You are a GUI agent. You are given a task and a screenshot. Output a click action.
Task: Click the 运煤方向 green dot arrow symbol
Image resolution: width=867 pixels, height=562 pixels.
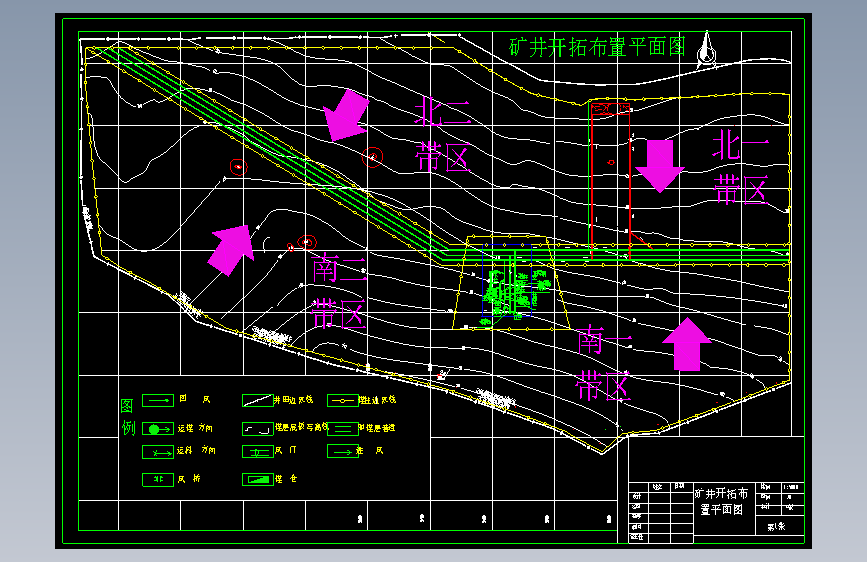[x=158, y=429]
